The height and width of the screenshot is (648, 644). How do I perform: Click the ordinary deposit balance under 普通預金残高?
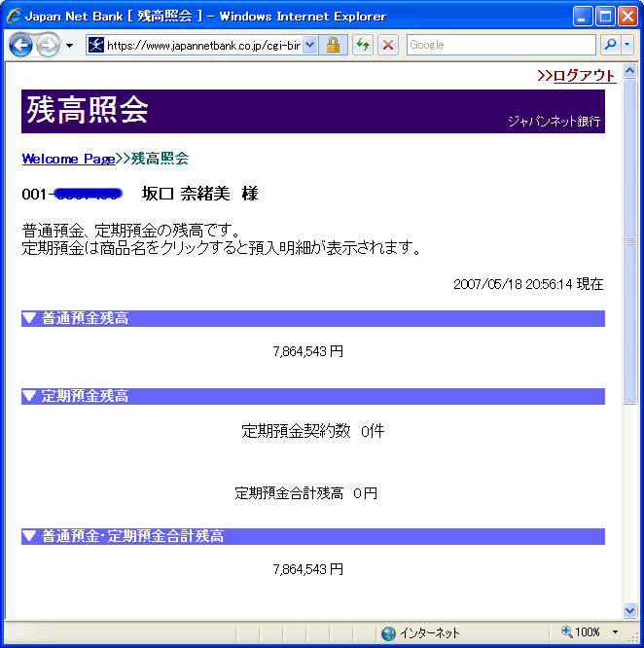coord(307,351)
